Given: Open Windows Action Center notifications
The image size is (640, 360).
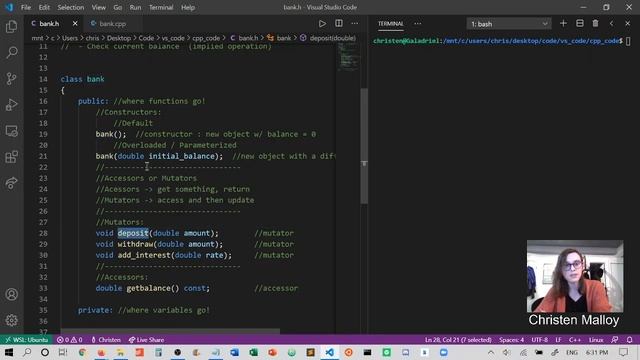Looking at the screenshot, I should pos(623,352).
